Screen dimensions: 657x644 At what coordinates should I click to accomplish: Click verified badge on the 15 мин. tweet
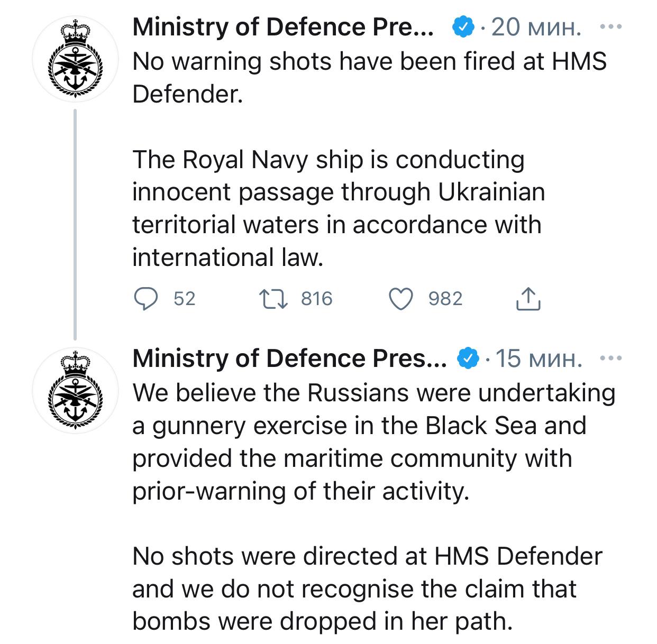468,358
